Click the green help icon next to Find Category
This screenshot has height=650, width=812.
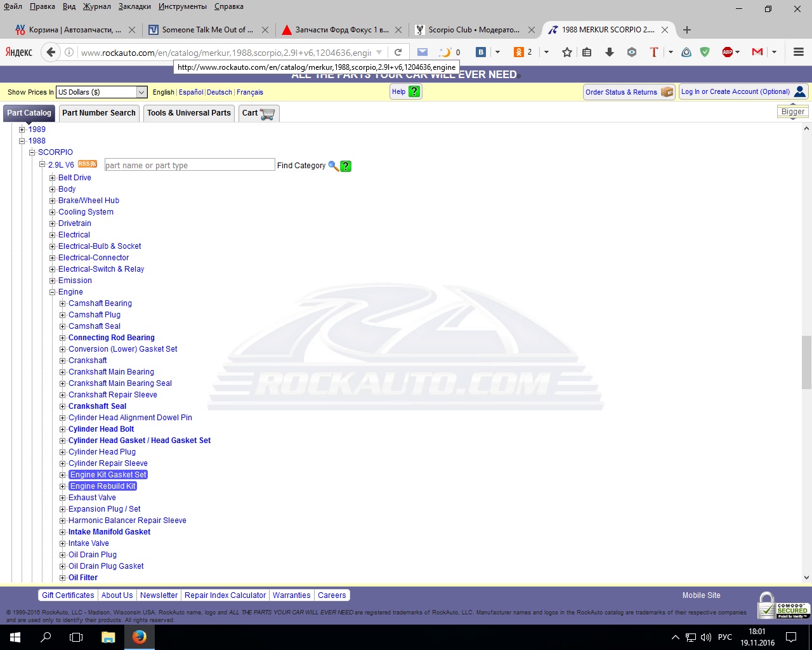pyautogui.click(x=346, y=166)
